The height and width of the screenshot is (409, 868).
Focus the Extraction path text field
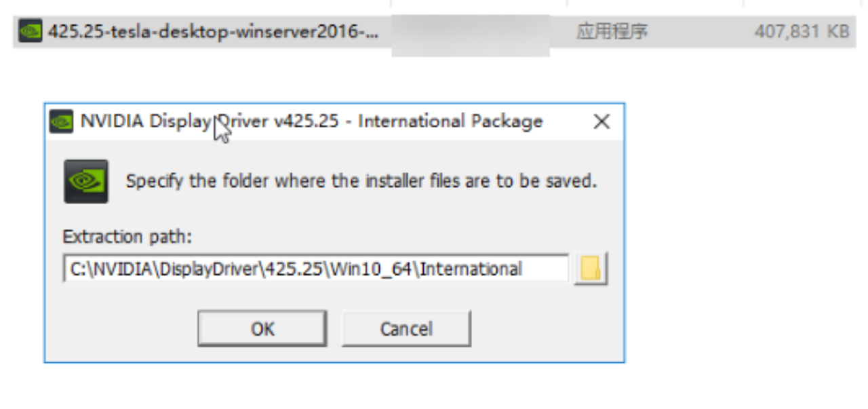[316, 269]
